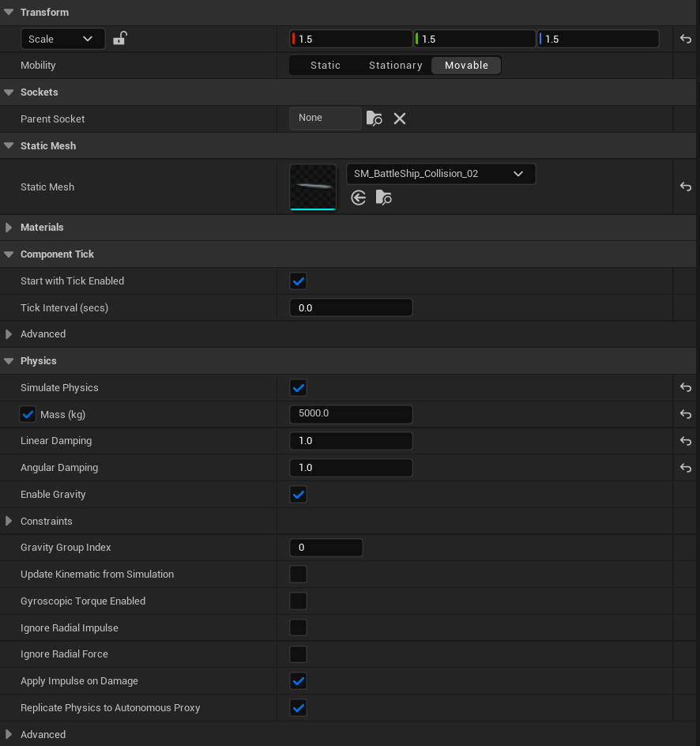Viewport: 700px width, 746px height.
Task: Click the Use Selected Asset arrow for Static Mesh
Action: click(358, 198)
